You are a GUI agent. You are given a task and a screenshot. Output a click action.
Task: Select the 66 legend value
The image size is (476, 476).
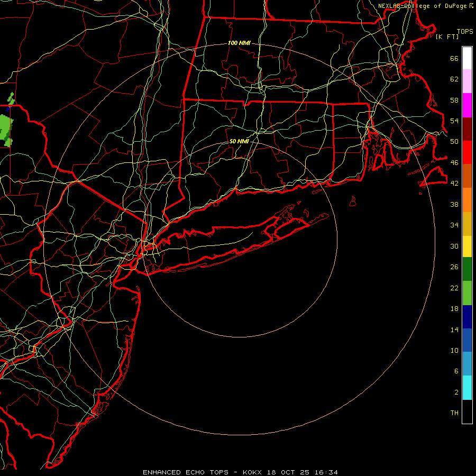tap(454, 58)
